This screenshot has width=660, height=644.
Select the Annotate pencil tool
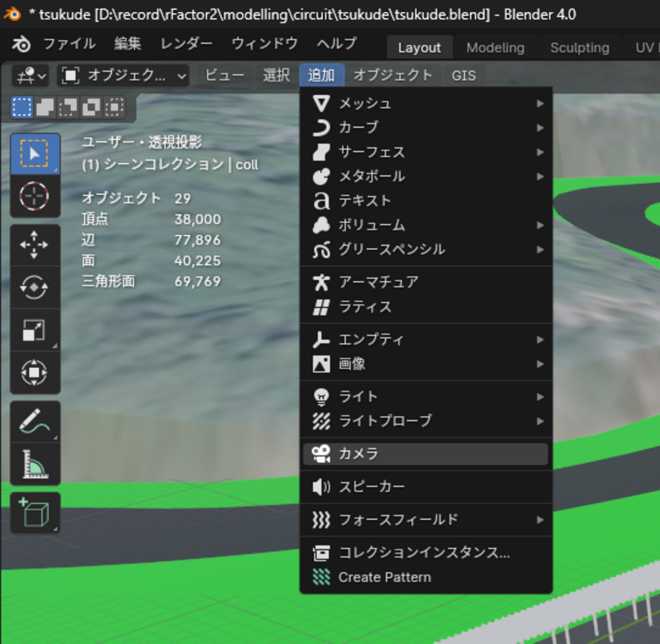tap(35, 422)
